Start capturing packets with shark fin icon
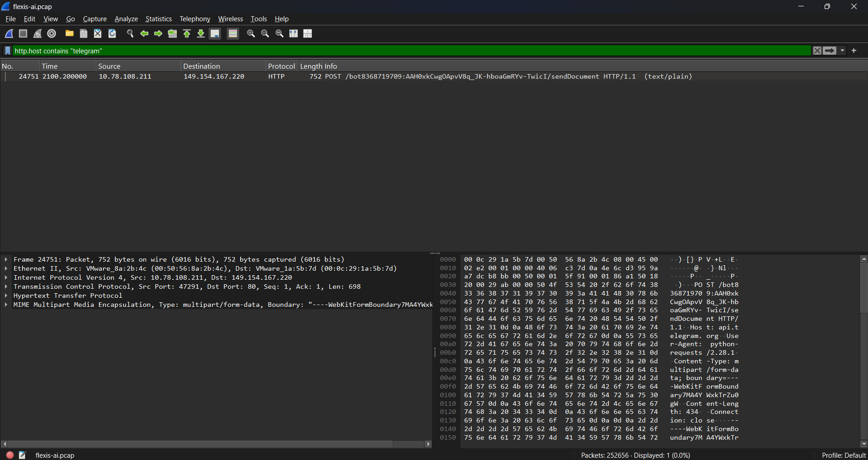The image size is (868, 460). 9,33
